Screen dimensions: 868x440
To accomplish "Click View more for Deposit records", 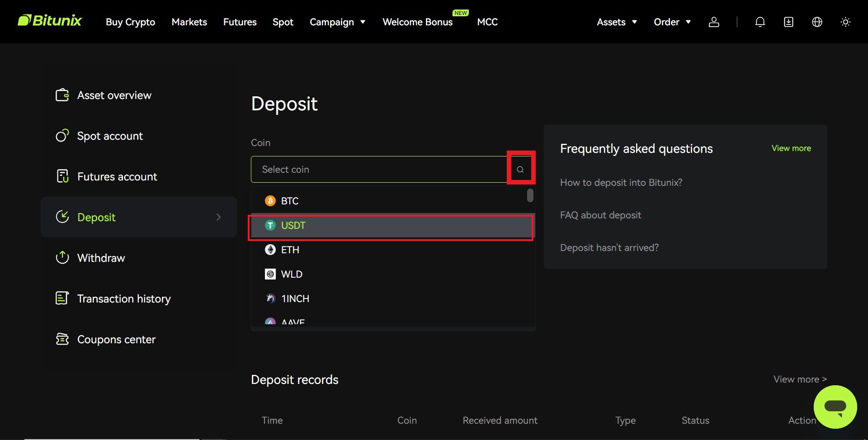I will [x=800, y=379].
